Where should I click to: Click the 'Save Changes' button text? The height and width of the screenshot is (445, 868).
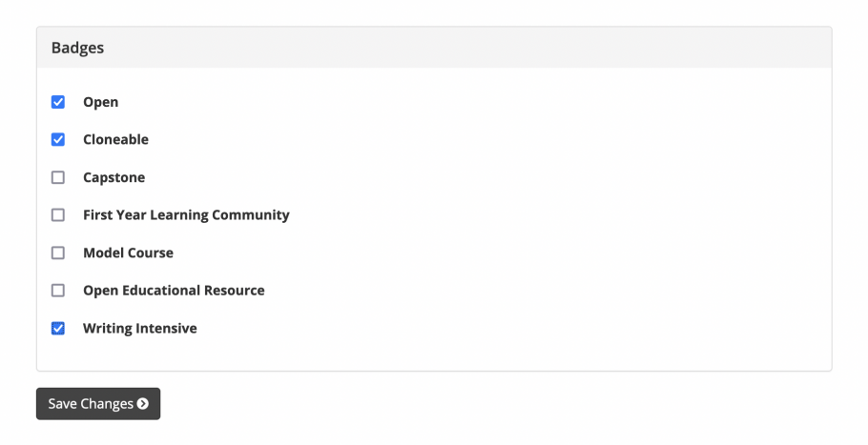point(91,404)
